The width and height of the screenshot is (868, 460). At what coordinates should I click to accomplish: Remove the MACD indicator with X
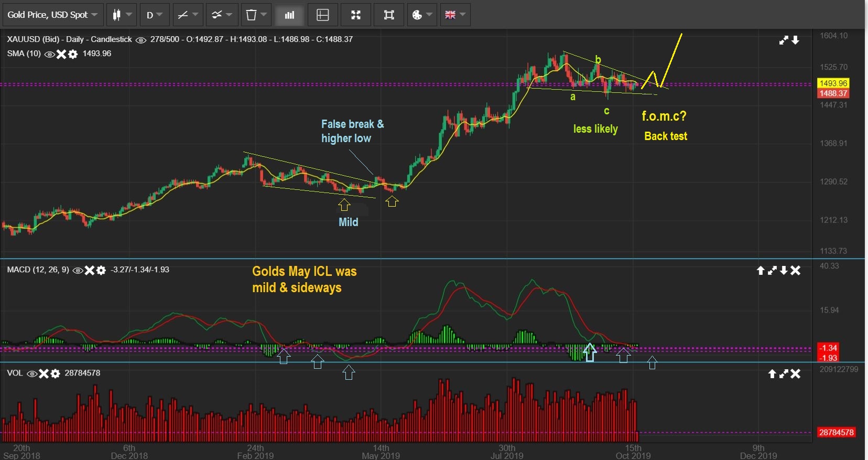tap(90, 270)
